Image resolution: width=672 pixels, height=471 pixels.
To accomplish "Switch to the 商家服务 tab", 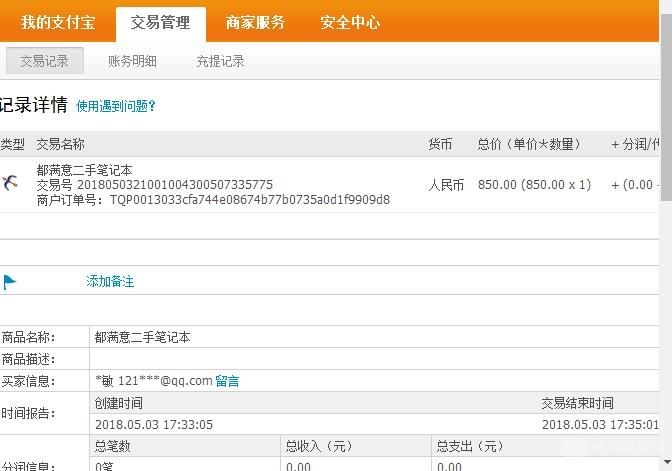I will [x=255, y=22].
